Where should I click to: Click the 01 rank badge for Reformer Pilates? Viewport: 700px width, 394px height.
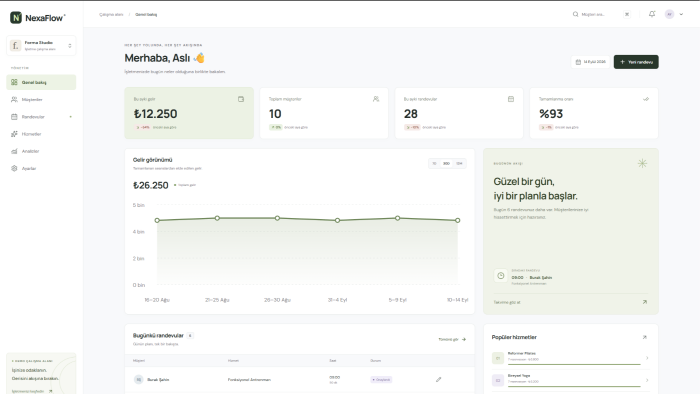(x=498, y=358)
